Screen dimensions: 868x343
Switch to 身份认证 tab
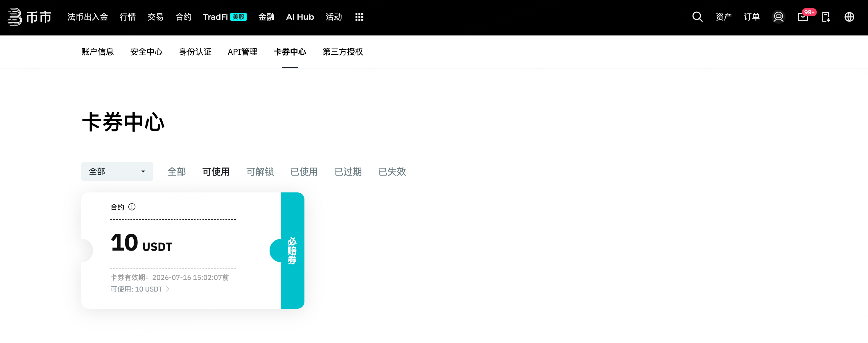pos(195,52)
